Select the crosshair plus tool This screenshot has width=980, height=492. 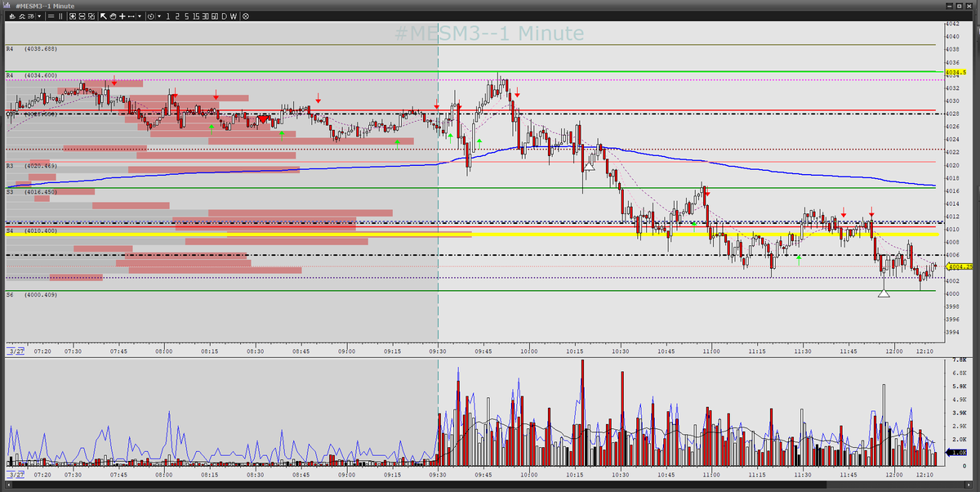[122, 16]
